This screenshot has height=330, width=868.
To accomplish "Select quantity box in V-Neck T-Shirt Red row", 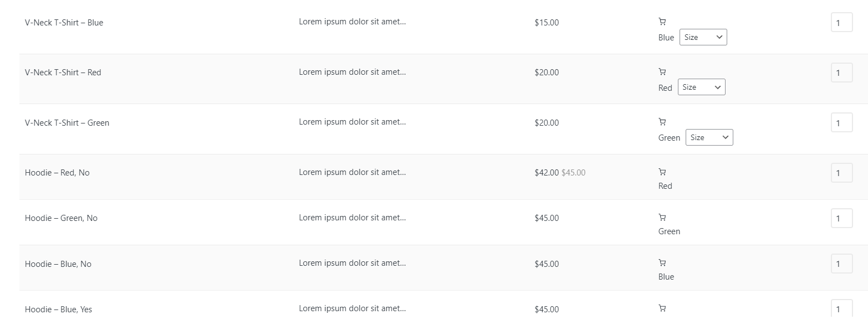I will pyautogui.click(x=841, y=73).
